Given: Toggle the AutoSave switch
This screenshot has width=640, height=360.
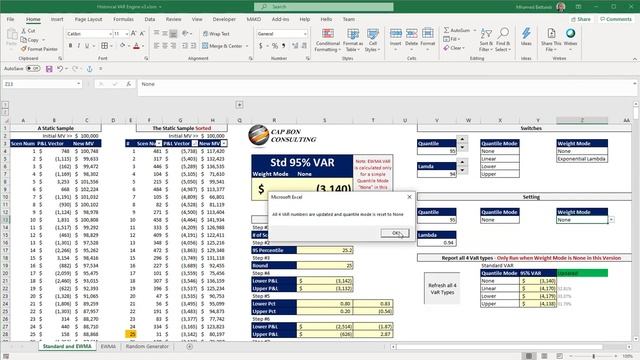Looking at the screenshot, I should 33,69.
